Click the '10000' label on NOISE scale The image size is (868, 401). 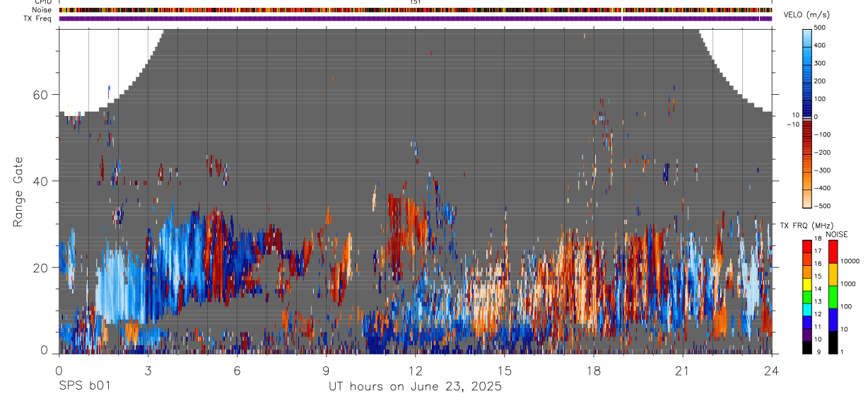coord(850,261)
